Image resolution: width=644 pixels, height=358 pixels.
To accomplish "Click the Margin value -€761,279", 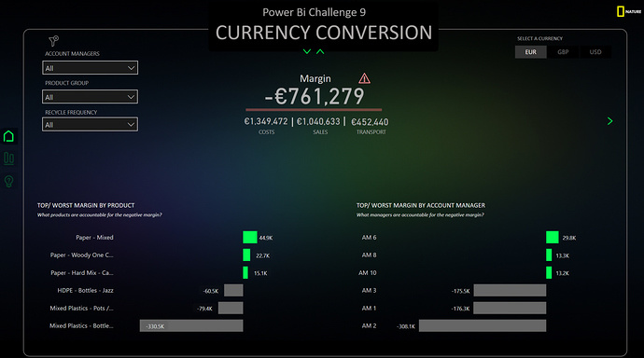I will [x=315, y=97].
